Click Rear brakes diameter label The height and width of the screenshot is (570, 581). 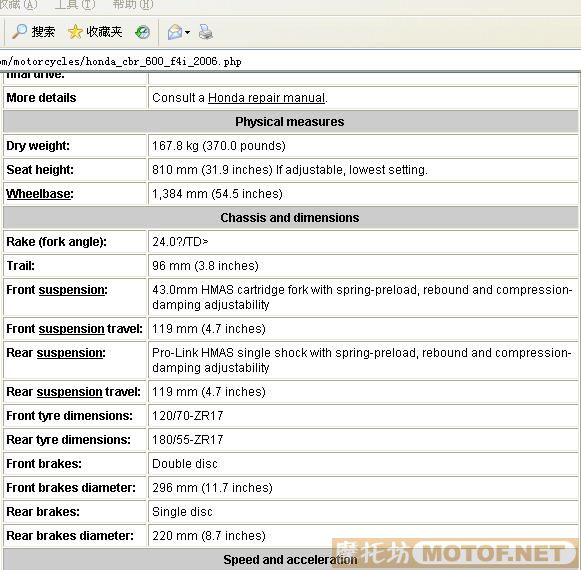(70, 536)
